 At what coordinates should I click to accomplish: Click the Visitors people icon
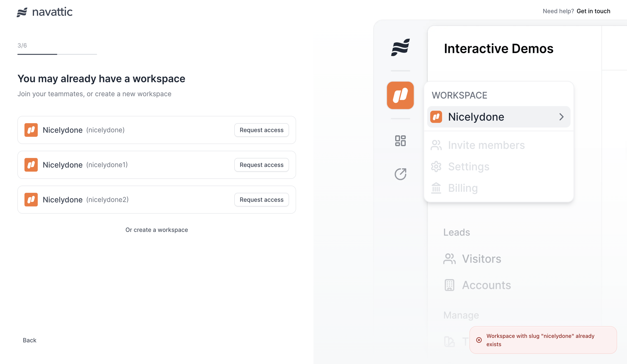click(x=449, y=259)
